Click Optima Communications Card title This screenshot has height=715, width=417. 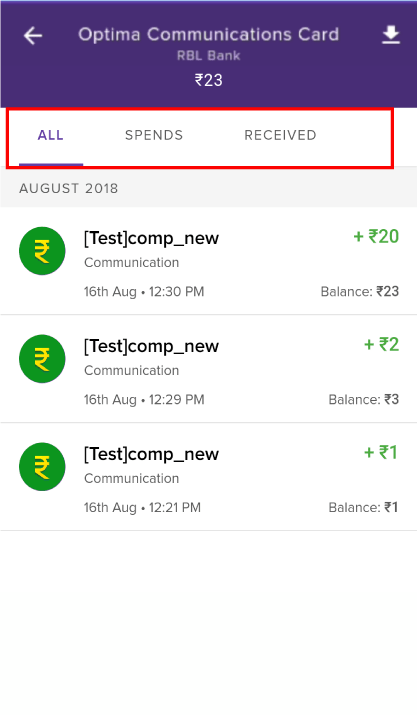click(x=208, y=35)
